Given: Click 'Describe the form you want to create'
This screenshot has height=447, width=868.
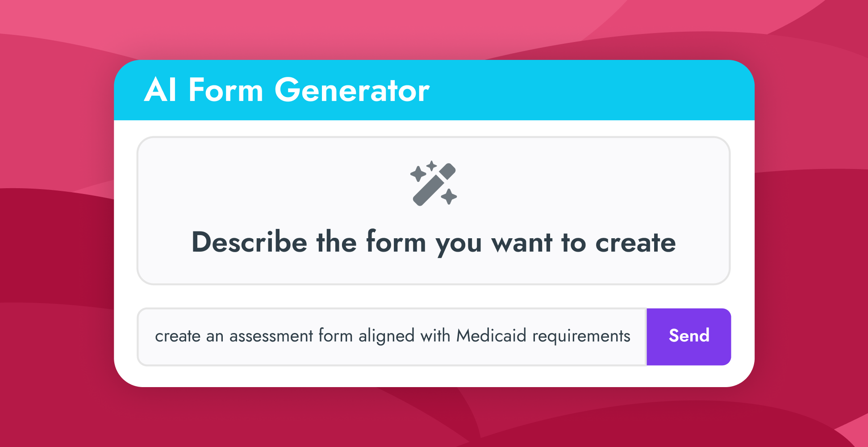Looking at the screenshot, I should [433, 242].
